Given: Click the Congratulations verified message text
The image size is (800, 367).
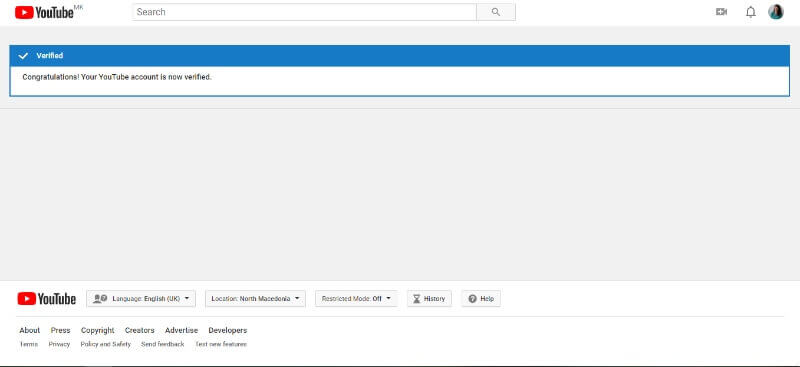Looking at the screenshot, I should (117, 77).
